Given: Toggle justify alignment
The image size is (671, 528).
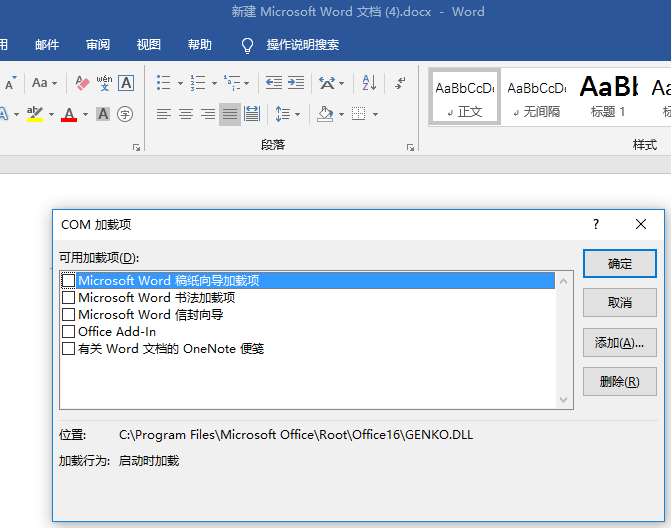Looking at the screenshot, I should (230, 114).
